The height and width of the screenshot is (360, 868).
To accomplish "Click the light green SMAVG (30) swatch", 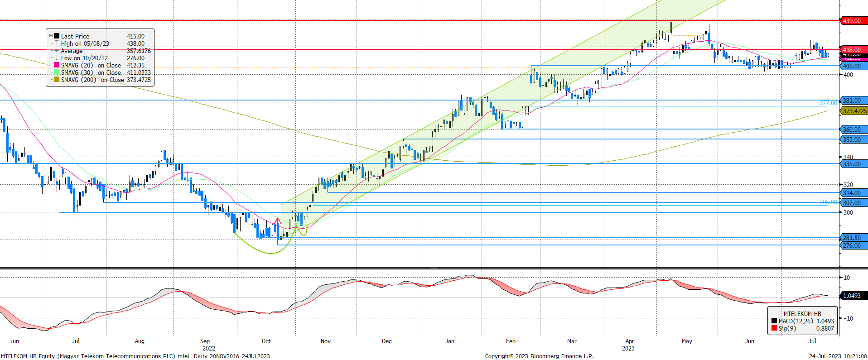I will coord(57,72).
